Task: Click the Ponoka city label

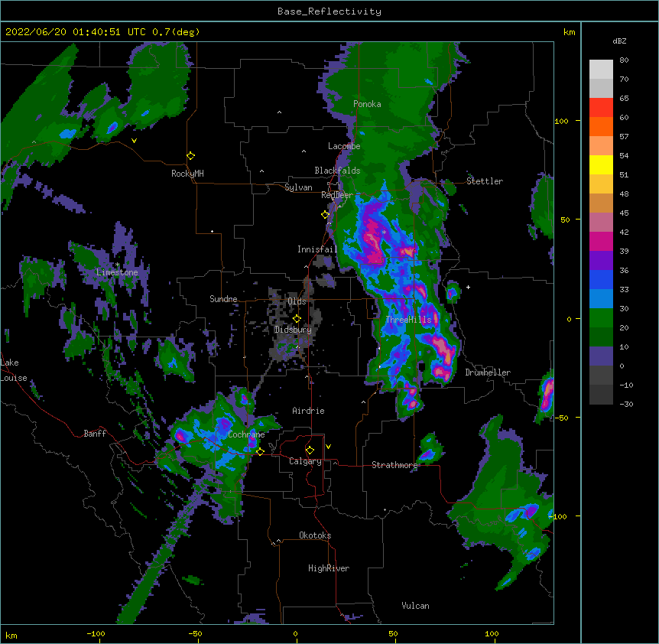Action: click(367, 104)
